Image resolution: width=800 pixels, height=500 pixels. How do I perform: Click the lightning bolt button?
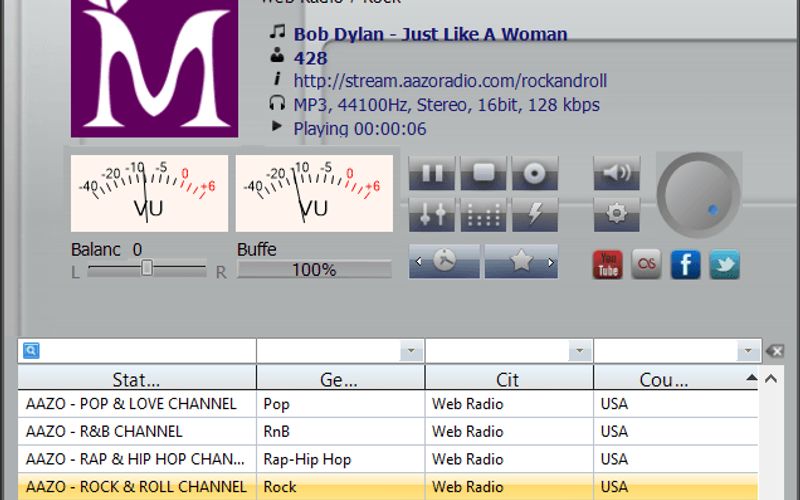pyautogui.click(x=535, y=214)
